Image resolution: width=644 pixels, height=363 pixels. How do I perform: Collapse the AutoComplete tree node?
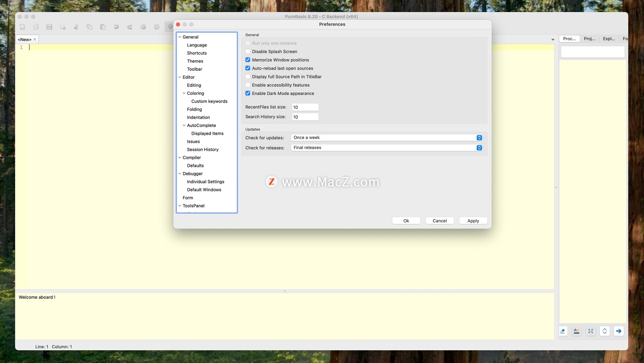click(x=184, y=125)
